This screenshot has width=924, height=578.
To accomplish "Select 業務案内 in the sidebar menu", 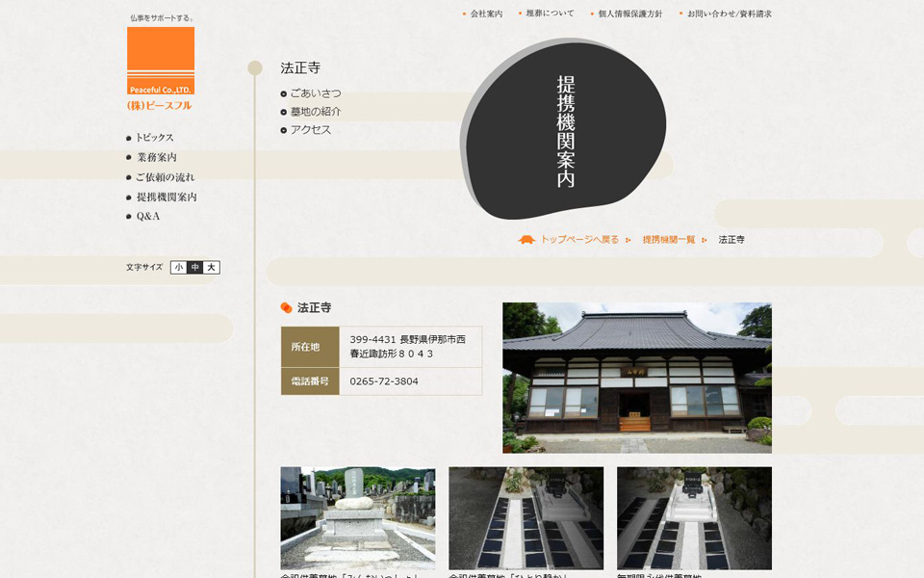I will point(157,157).
